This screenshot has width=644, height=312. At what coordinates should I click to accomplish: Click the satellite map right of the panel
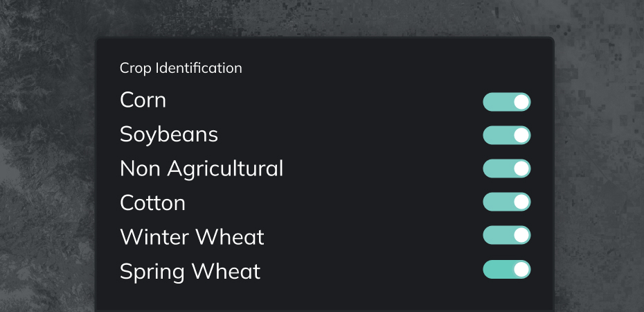pyautogui.click(x=599, y=173)
